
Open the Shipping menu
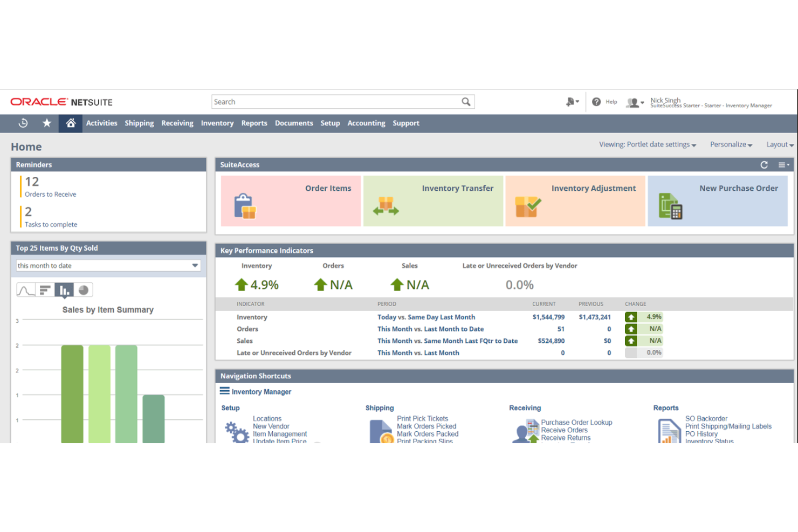[139, 123]
